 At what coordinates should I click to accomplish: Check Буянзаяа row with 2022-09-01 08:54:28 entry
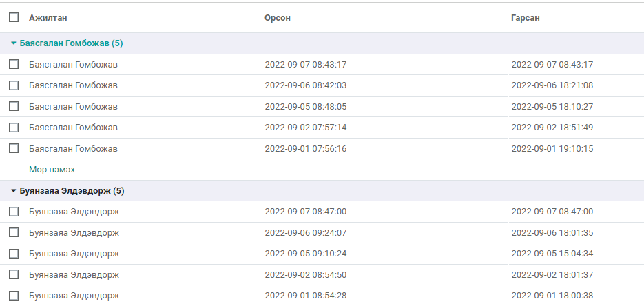click(14, 295)
